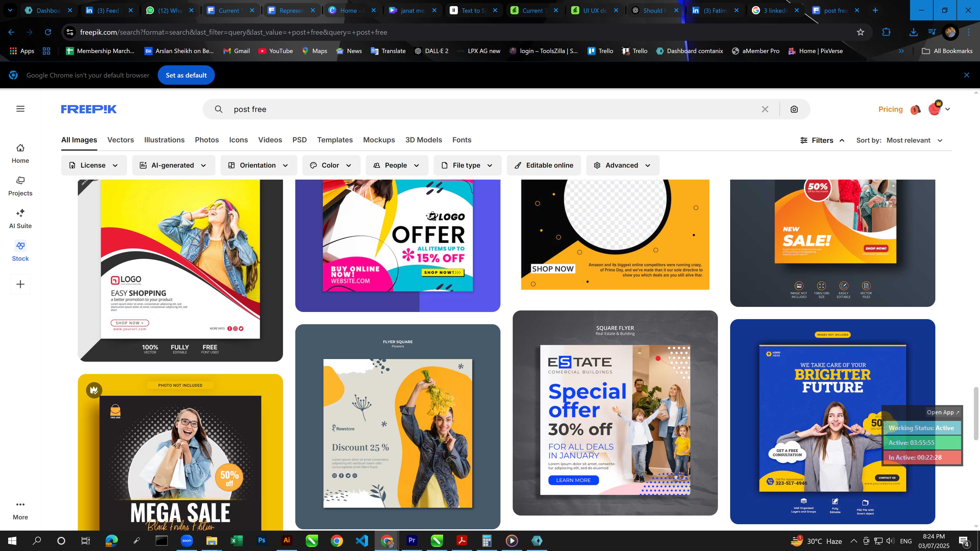Click the plus icon in the sidebar
Screen dimensions: 980x551
tap(20, 284)
